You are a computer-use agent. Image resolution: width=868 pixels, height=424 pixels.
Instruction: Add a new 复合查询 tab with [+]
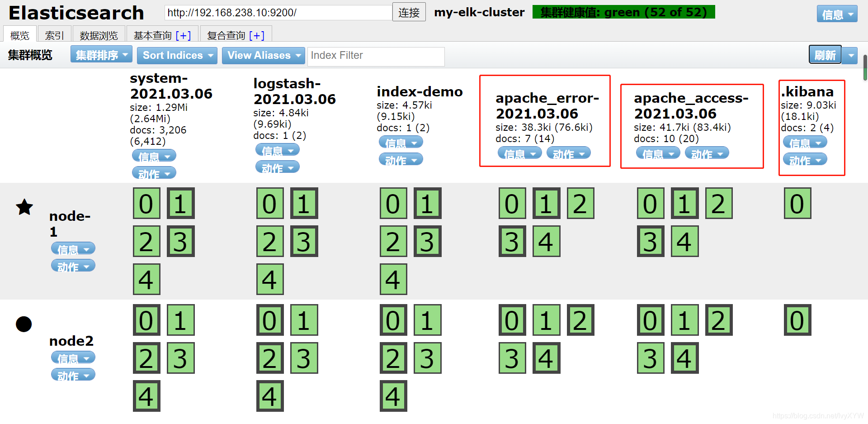256,35
